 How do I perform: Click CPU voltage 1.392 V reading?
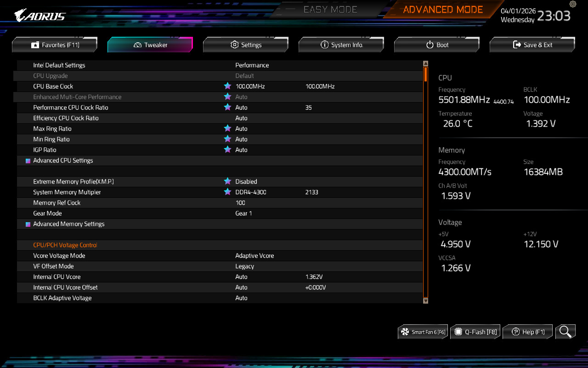541,123
